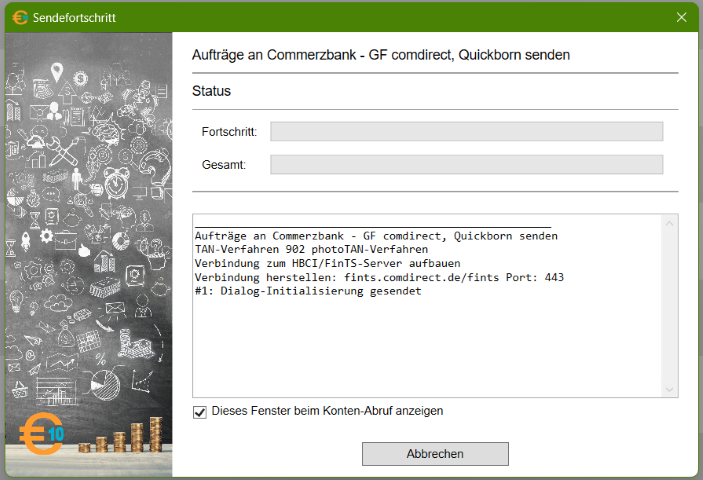703x480 pixels.
Task: Click the 'Gesamt:' label
Action: [224, 165]
